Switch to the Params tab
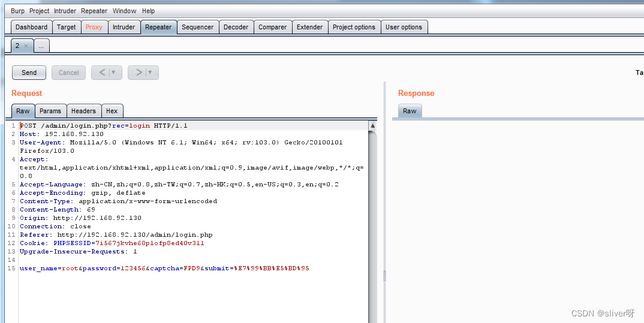644x323 pixels. 50,111
